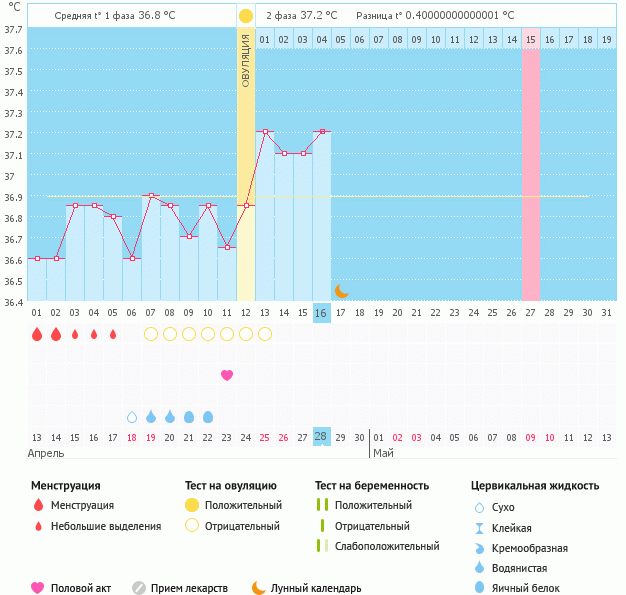Click negative ovulation test circle day 07
Image resolution: width=626 pixels, height=595 pixels.
[x=151, y=334]
